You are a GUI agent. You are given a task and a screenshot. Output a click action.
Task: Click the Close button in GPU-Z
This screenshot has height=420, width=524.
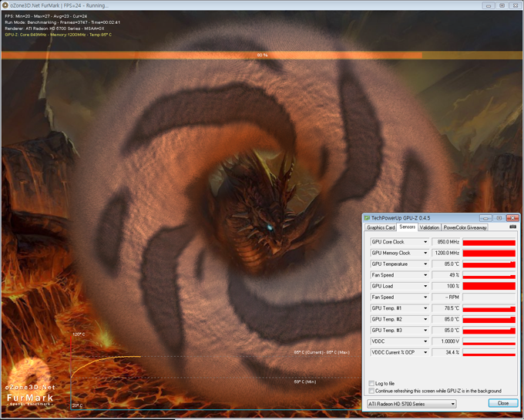coord(503,403)
